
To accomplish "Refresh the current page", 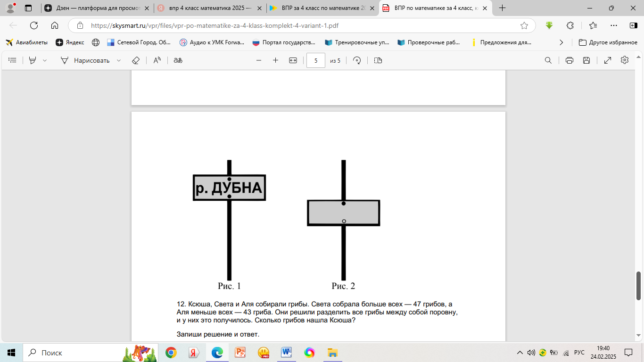I will coord(34,25).
